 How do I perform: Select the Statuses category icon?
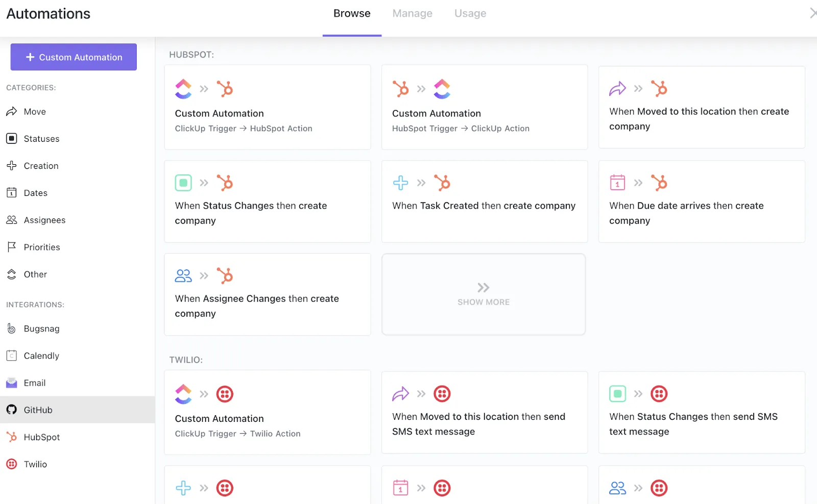point(12,139)
